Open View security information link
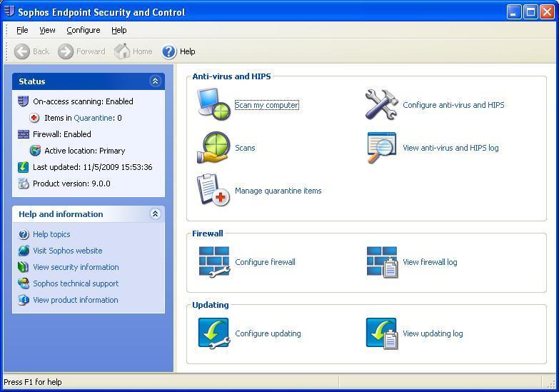This screenshot has height=392, width=559. click(x=76, y=267)
